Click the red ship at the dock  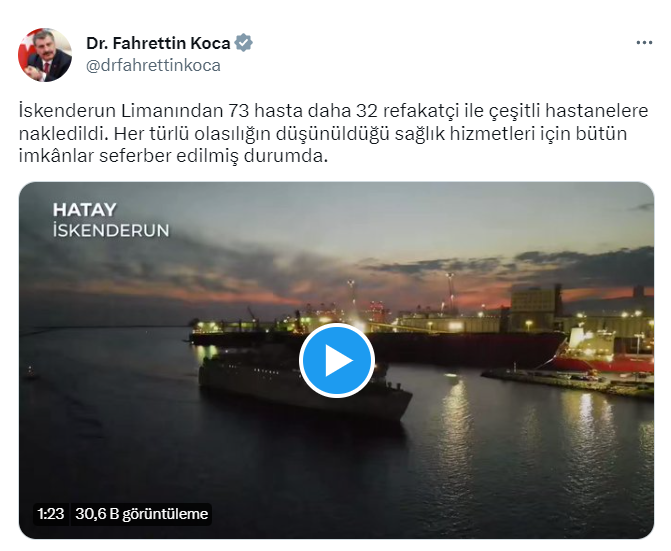(x=603, y=353)
